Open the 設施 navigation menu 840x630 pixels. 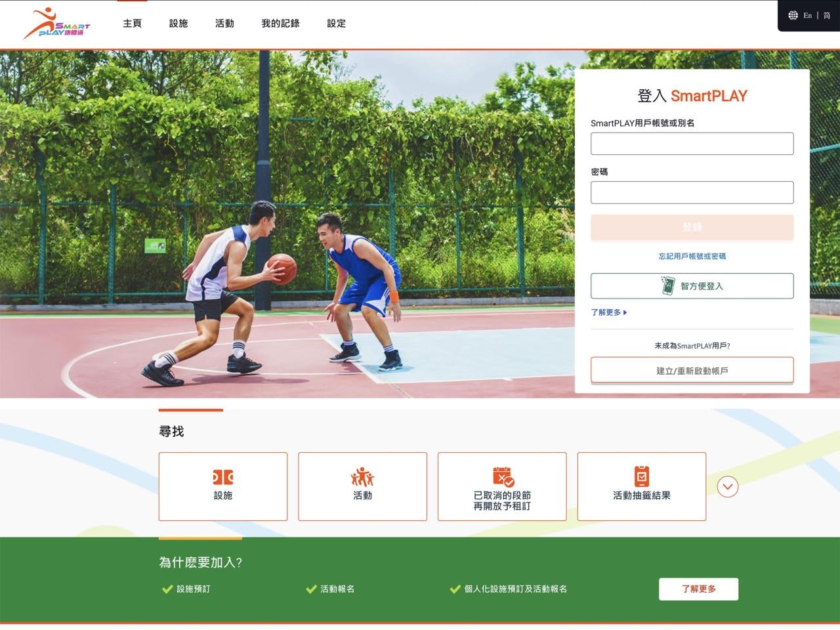tap(178, 24)
